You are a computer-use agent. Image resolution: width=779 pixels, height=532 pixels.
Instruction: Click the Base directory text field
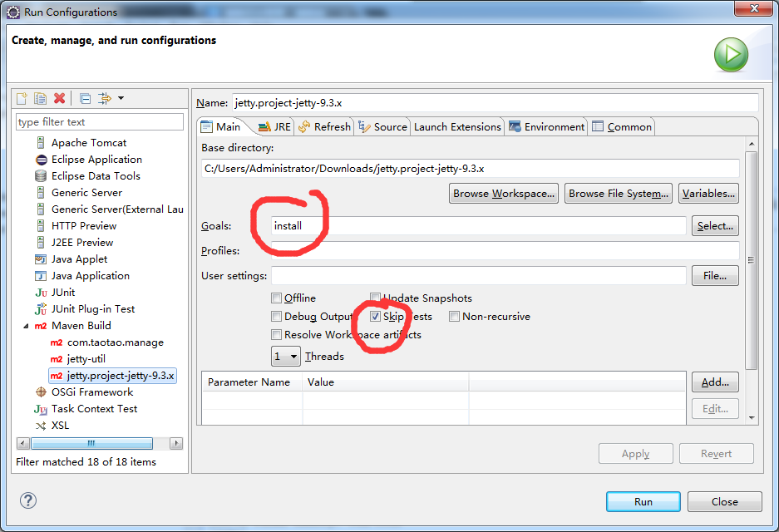tap(471, 169)
